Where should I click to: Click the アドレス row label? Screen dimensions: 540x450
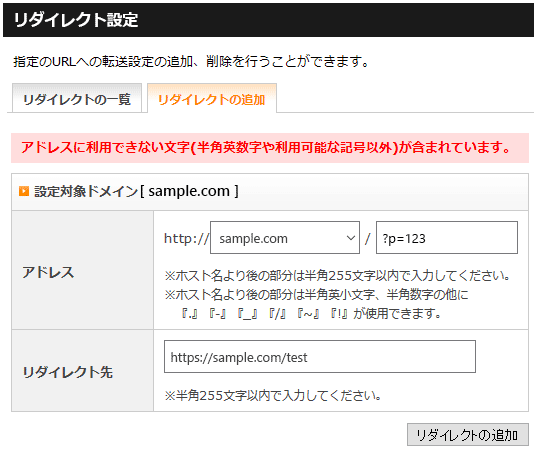[48, 272]
